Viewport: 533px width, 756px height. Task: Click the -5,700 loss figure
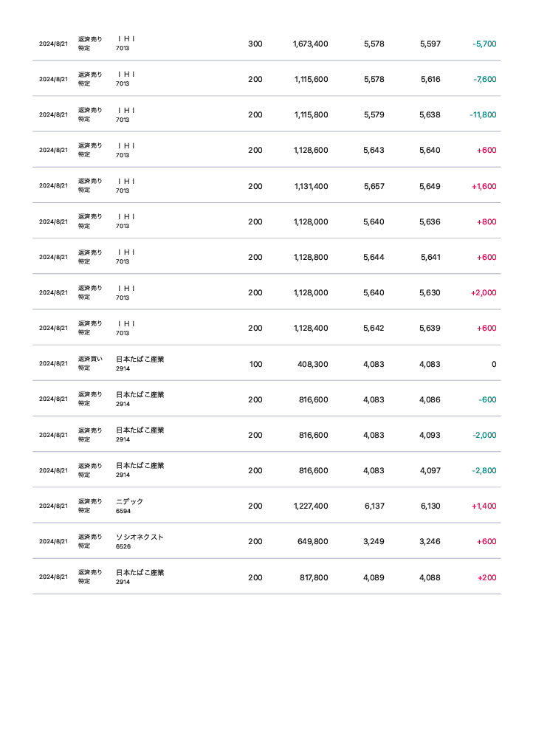point(484,44)
